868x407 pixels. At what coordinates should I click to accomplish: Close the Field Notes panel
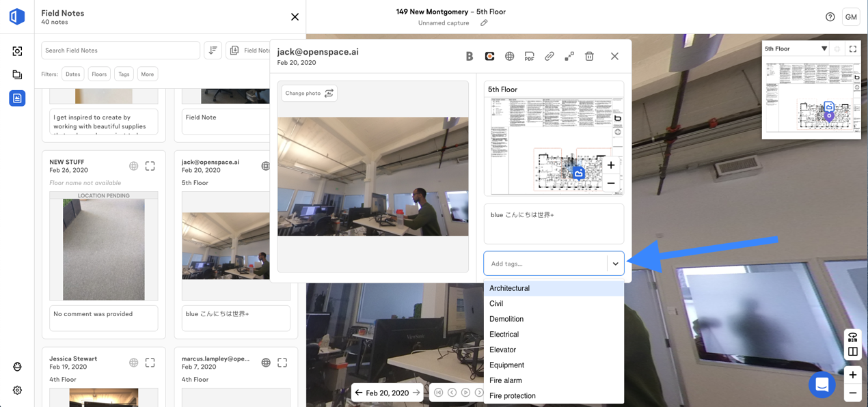tap(295, 17)
